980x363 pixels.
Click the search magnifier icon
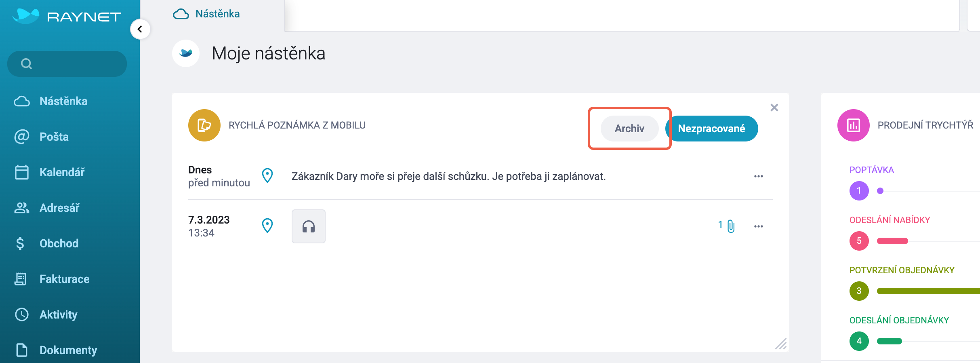[x=26, y=64]
